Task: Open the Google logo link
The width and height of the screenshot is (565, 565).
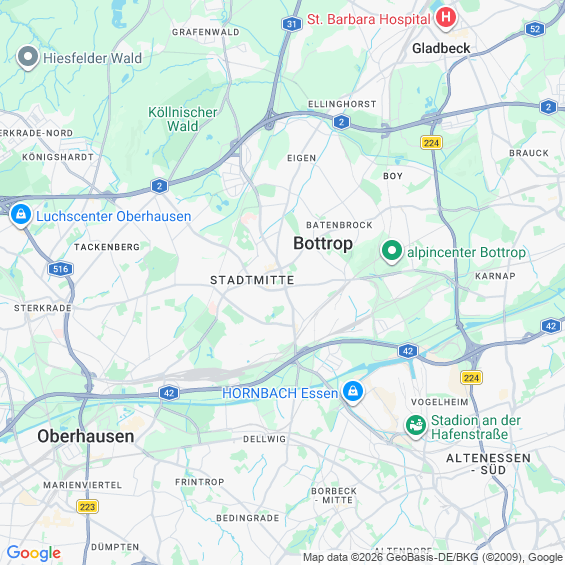Action: click(34, 553)
